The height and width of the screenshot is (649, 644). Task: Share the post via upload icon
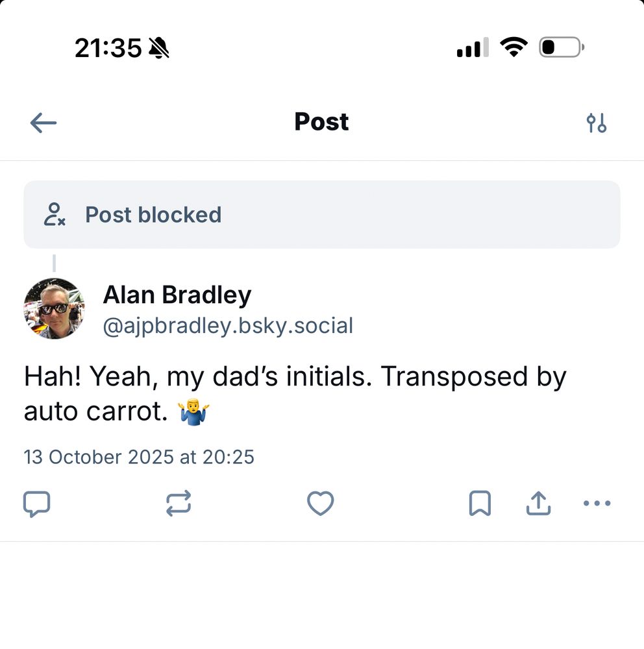click(x=538, y=504)
